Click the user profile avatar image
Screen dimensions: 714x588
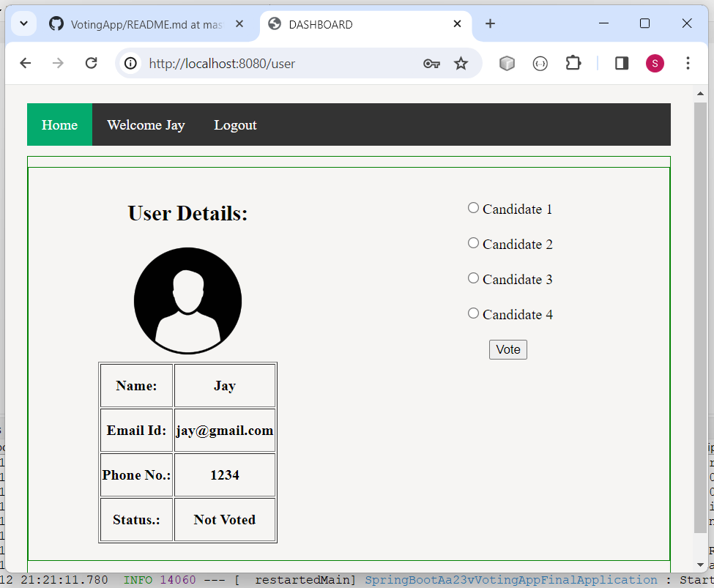187,301
